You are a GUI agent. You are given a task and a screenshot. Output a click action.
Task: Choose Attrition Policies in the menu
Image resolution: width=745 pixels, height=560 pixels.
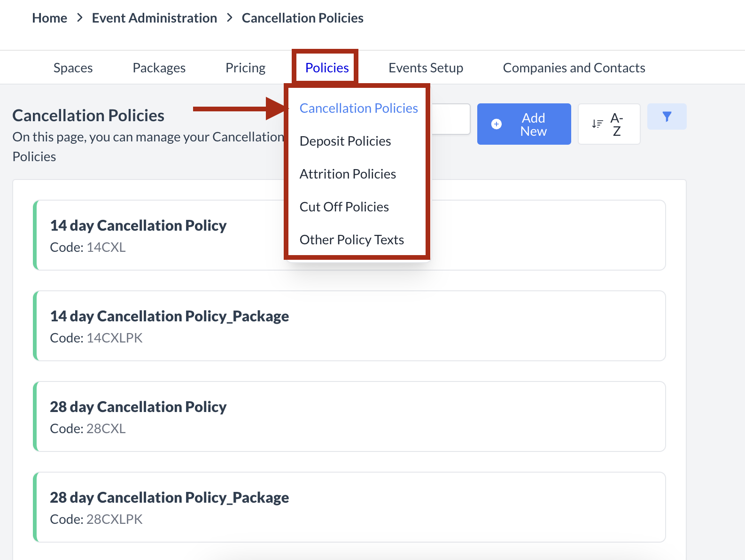click(x=348, y=174)
